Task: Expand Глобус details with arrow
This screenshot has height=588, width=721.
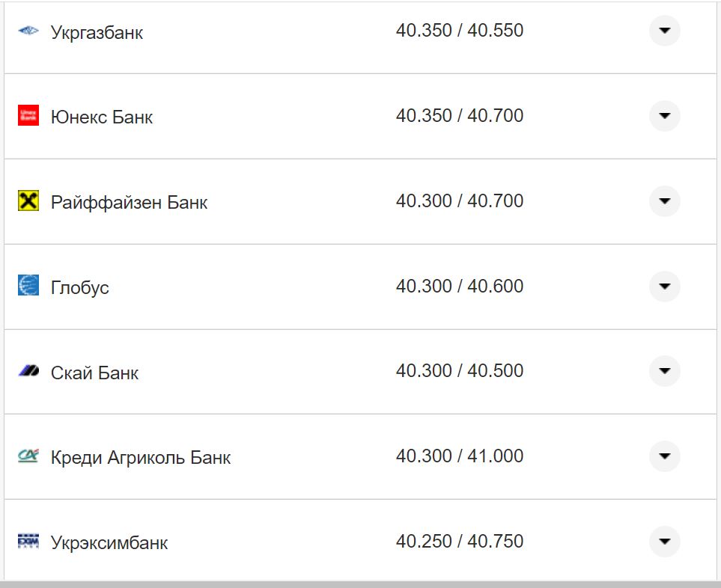Action: tap(664, 287)
